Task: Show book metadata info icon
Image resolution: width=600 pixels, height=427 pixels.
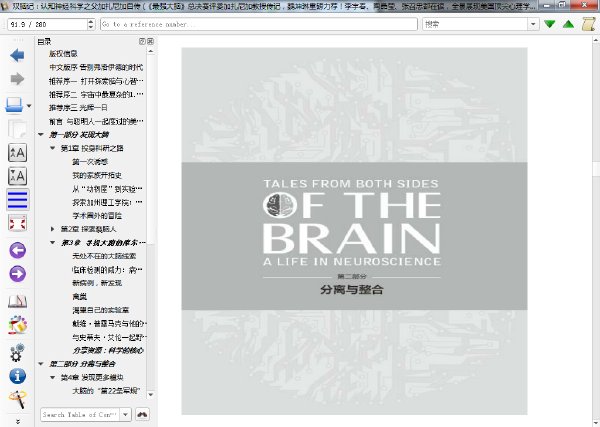Action: [x=17, y=376]
